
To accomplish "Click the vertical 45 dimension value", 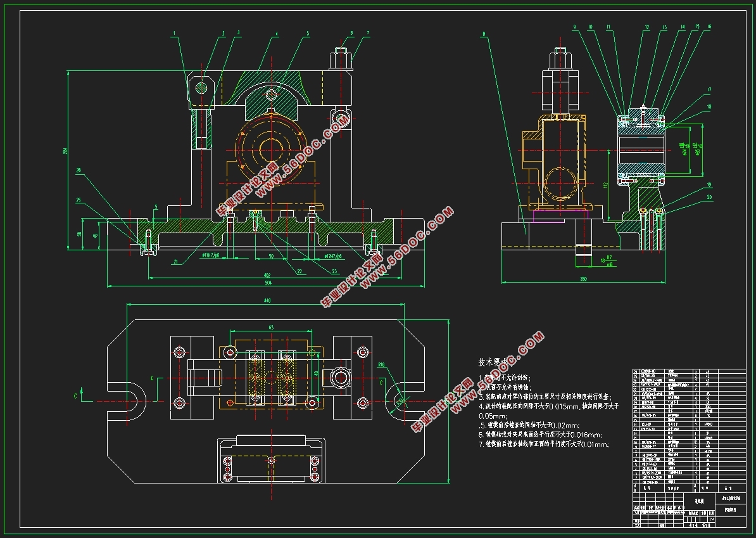I will 95,236.
